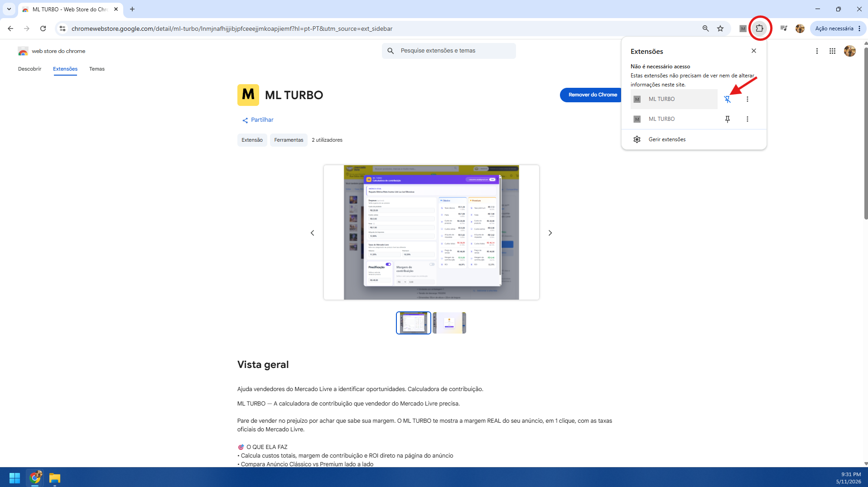Open the zoom magnifier in address bar

point(705,29)
